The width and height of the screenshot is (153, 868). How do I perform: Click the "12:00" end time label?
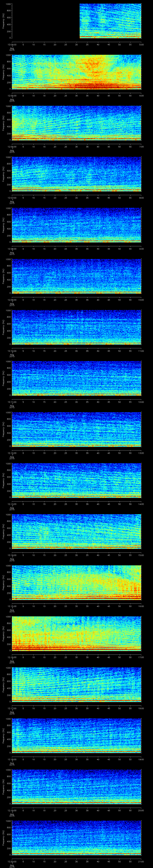pos(141,402)
